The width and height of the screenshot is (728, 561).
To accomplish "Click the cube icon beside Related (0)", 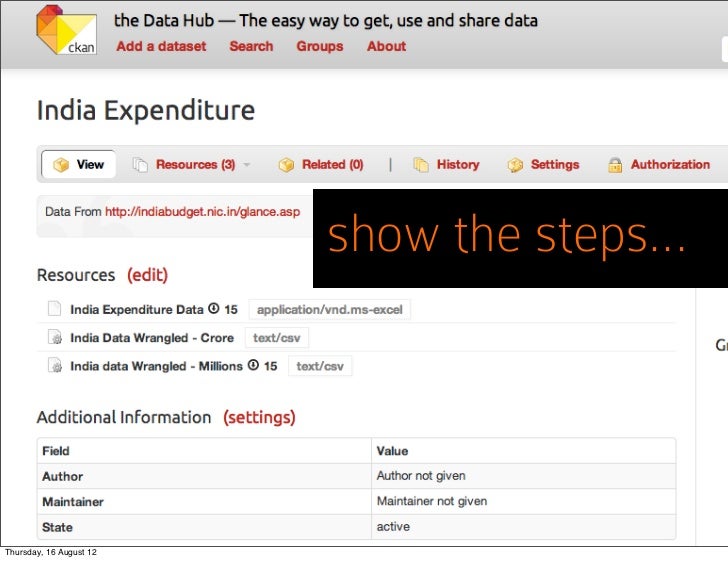I will point(286,165).
